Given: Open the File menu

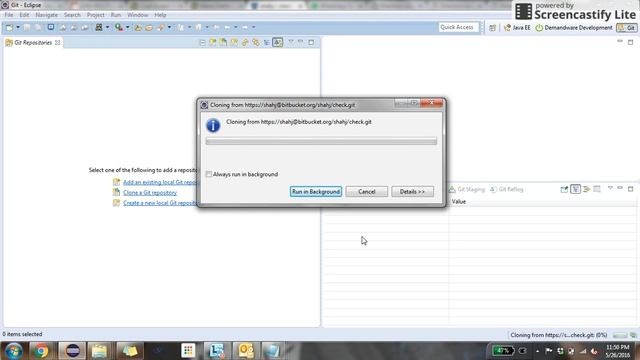Looking at the screenshot, I should pyautogui.click(x=9, y=15).
